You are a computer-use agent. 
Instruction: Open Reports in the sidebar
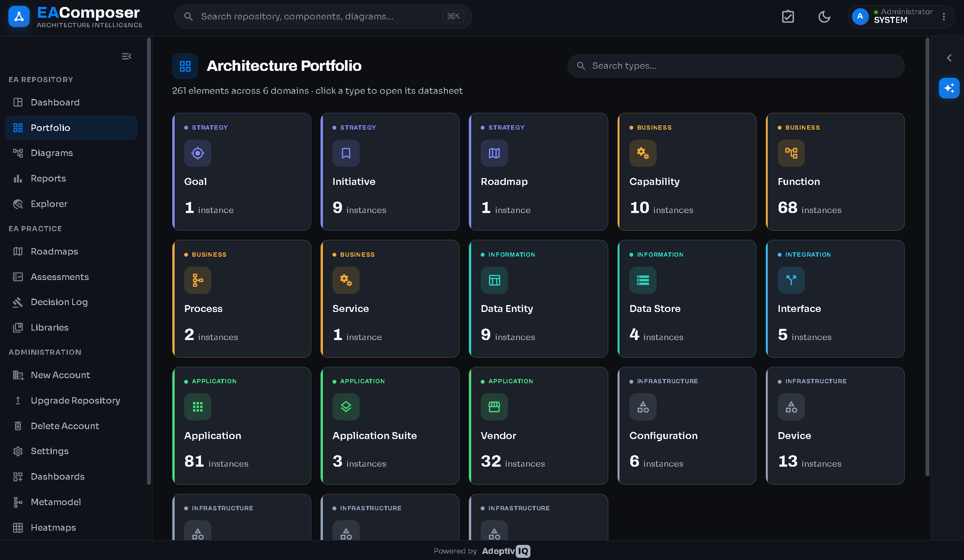click(71, 178)
